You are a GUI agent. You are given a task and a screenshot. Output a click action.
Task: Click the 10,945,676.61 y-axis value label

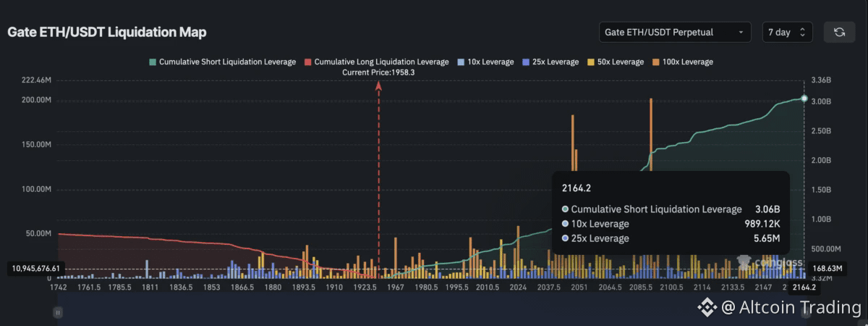click(36, 268)
